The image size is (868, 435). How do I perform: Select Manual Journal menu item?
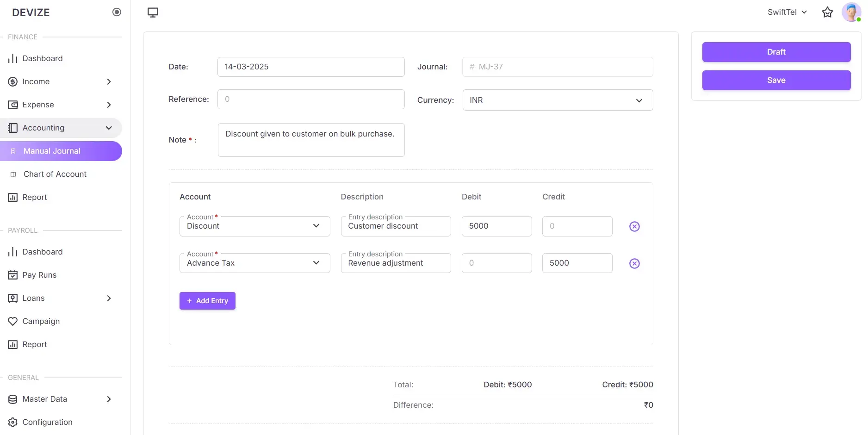click(52, 151)
